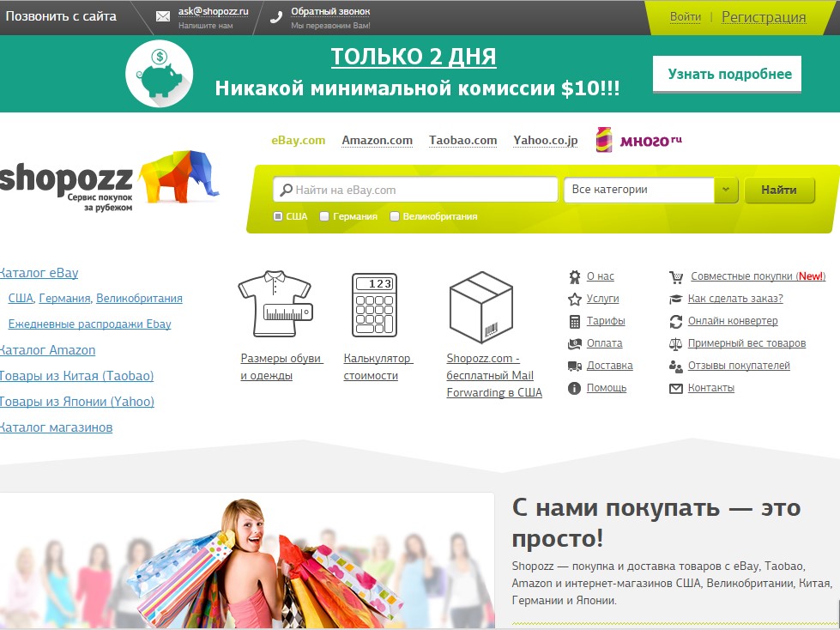Viewport: 840px width, 630px height.
Task: Click the piggy bank promo icon
Action: pos(159,74)
